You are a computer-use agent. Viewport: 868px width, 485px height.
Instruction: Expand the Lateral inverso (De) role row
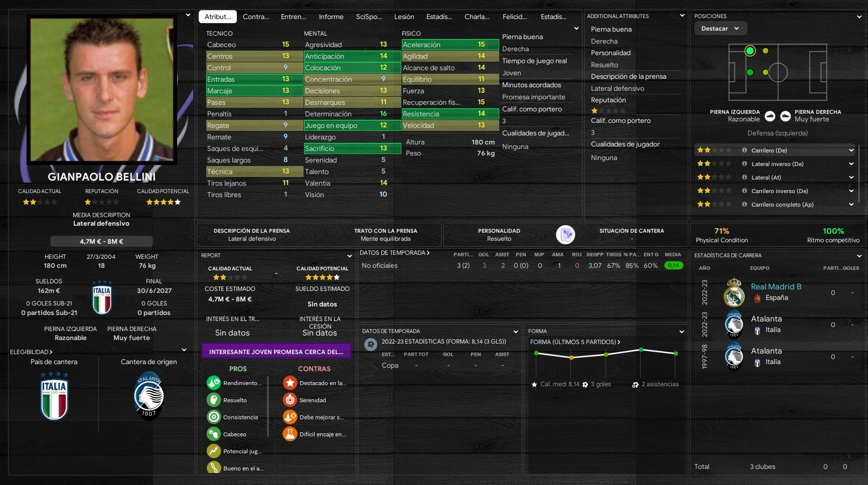click(x=851, y=164)
